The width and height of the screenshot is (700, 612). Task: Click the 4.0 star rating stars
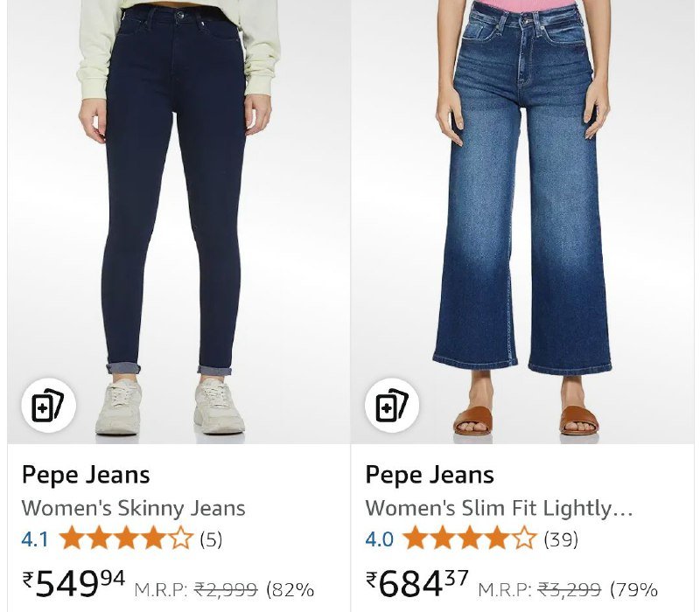click(469, 538)
